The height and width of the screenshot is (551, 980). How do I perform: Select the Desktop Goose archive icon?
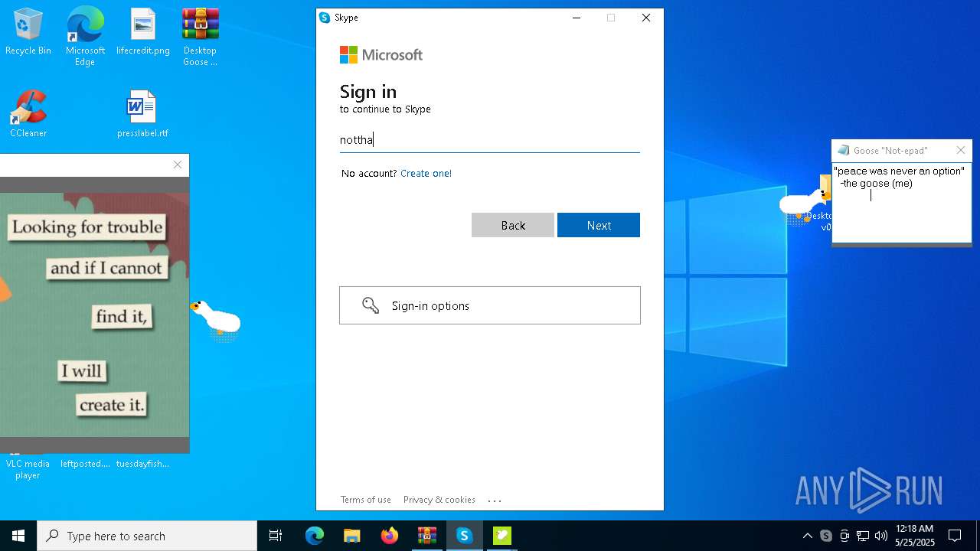click(x=200, y=37)
